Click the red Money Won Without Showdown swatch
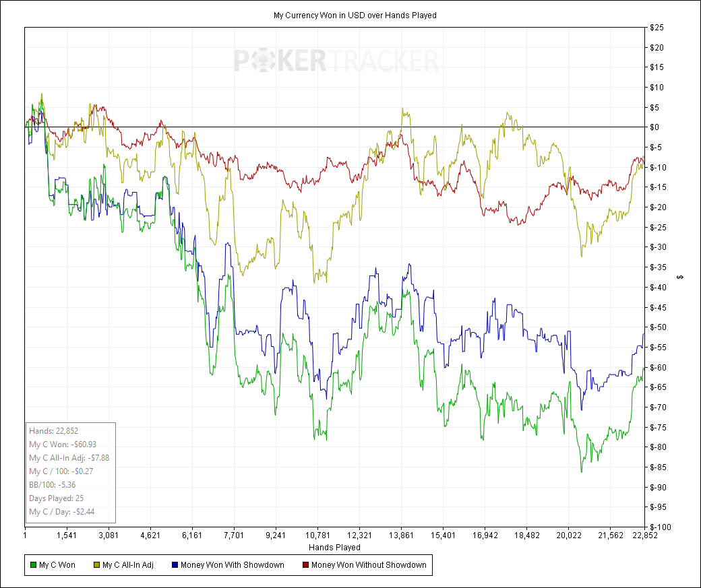Viewport: 701px width, 588px height. point(306,565)
